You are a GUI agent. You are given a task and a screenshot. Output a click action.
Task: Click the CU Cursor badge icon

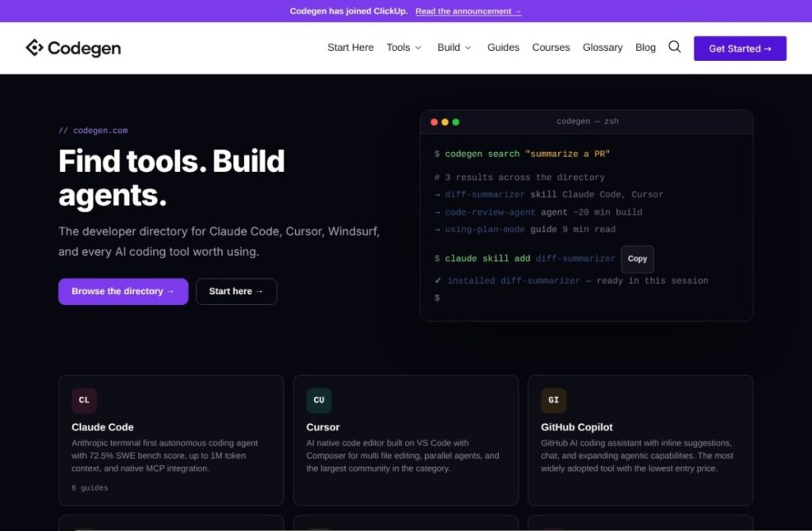pos(319,400)
